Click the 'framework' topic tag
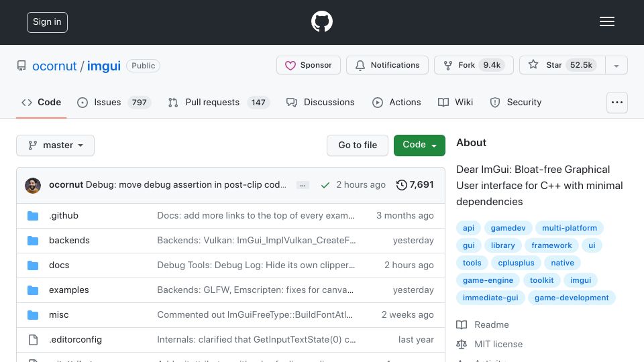The width and height of the screenshot is (644, 362). coord(551,245)
